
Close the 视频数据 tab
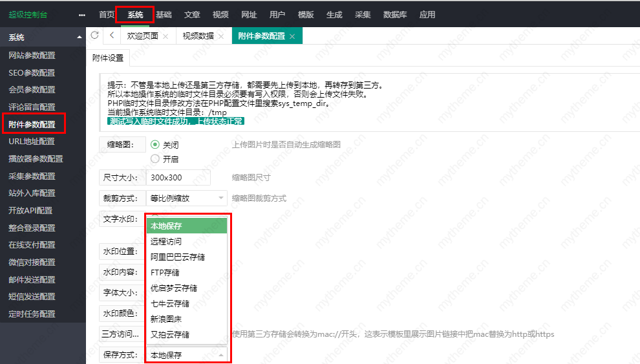pos(221,37)
